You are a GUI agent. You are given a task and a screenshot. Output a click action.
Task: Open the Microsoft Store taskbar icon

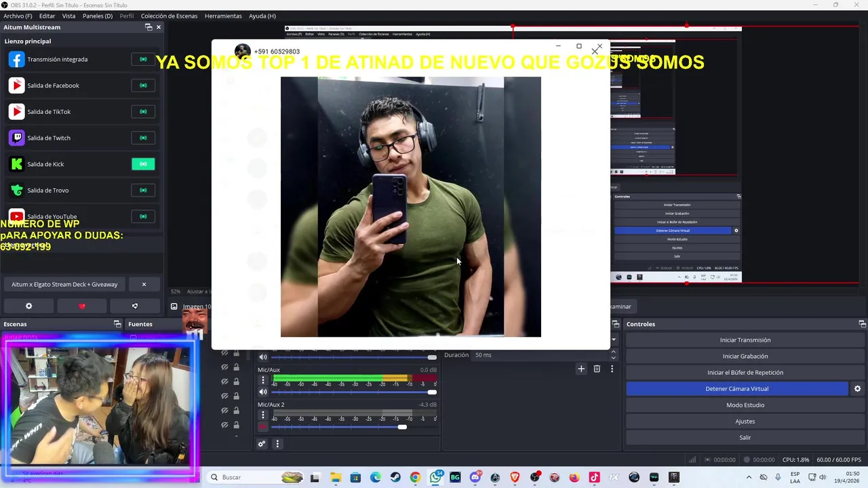pyautogui.click(x=355, y=477)
